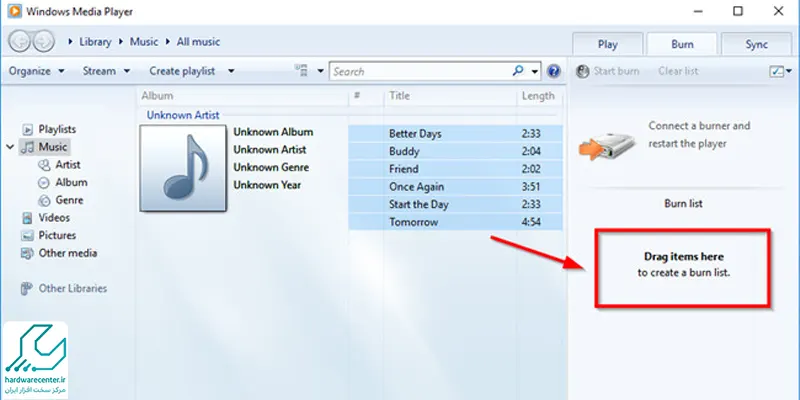
Task: Select Other media in navigation pane
Action: pos(68,253)
